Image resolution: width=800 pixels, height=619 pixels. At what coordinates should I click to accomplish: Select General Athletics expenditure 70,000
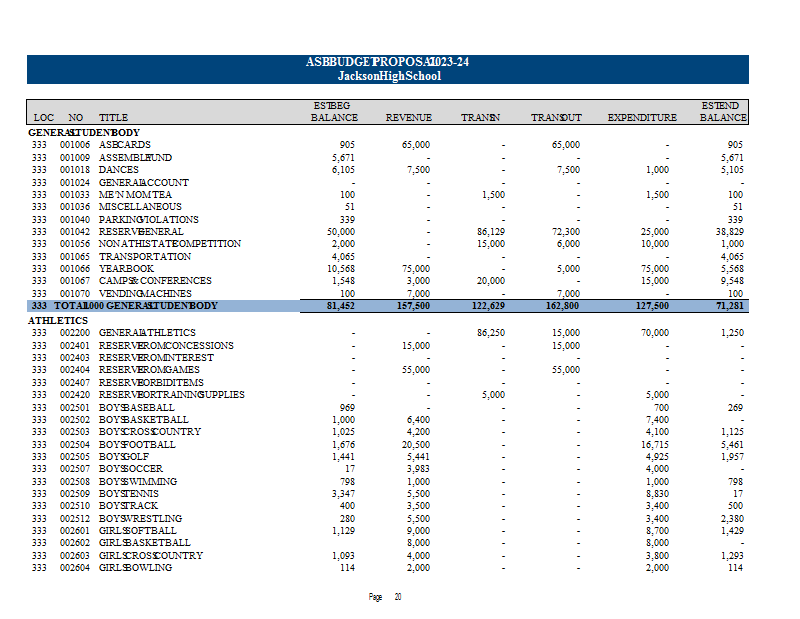pos(655,333)
